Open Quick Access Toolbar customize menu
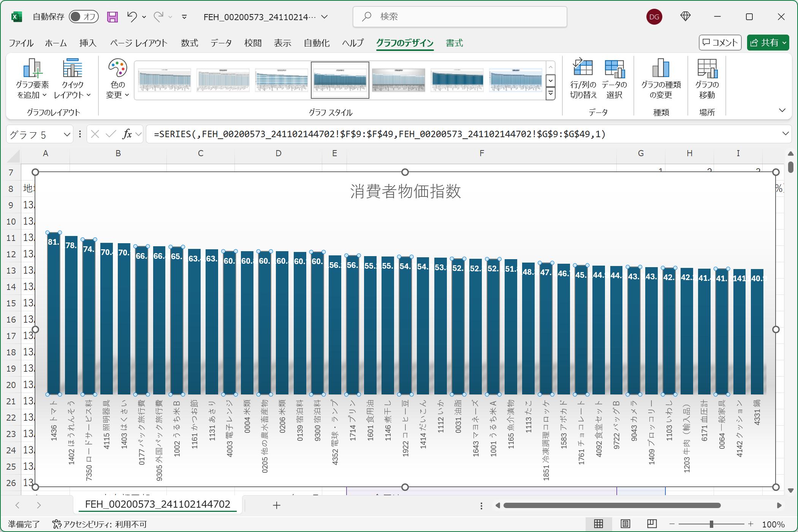 [184, 17]
